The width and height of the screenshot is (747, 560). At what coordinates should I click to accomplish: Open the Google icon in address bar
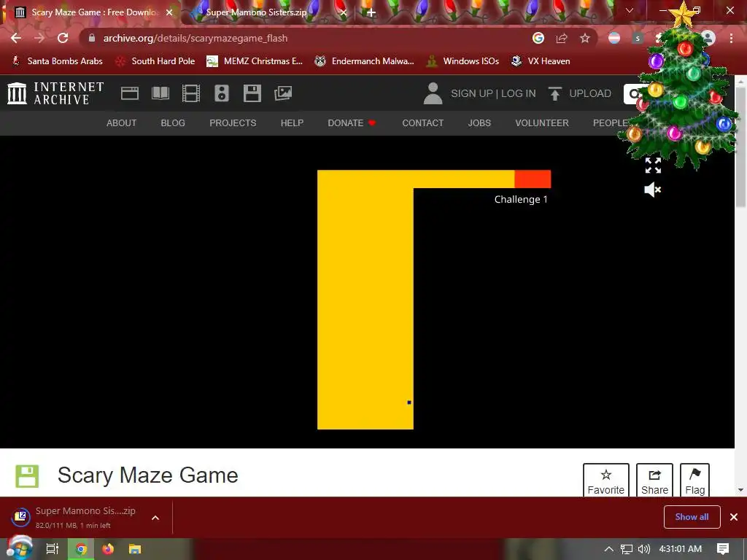coord(538,38)
